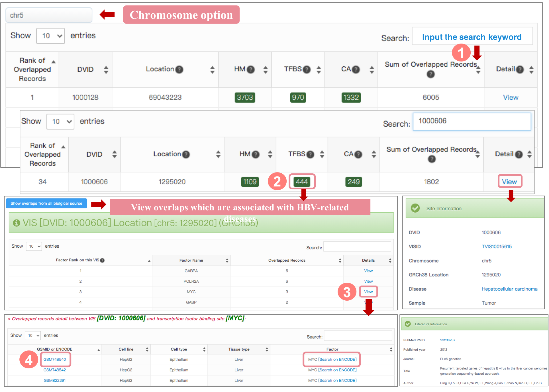
Task: Click View link for DVID 1000606
Action: click(509, 182)
